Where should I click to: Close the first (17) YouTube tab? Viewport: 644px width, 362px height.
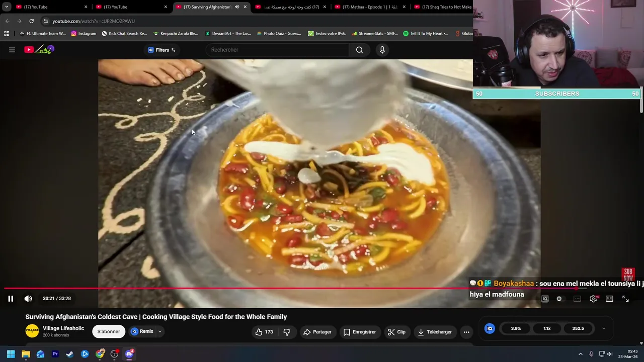tap(86, 7)
